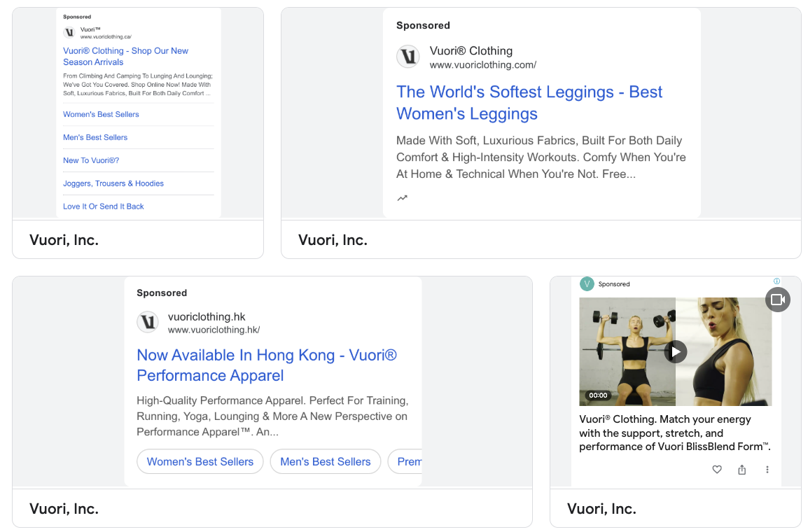Click the Vuori logo avatar in the leggings ad
808x532 pixels.
coord(408,57)
